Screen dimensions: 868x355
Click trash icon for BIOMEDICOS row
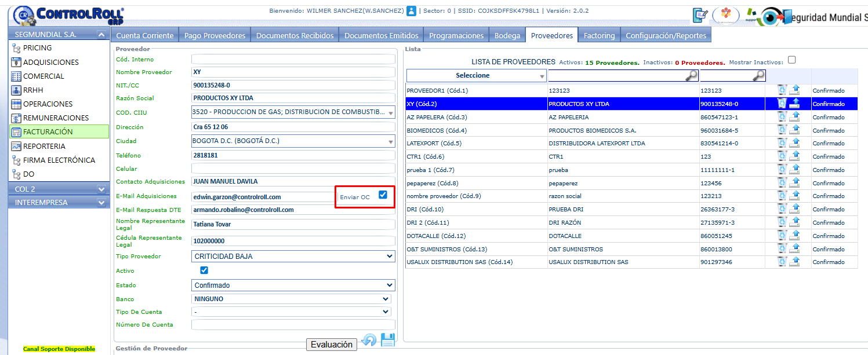(782, 130)
